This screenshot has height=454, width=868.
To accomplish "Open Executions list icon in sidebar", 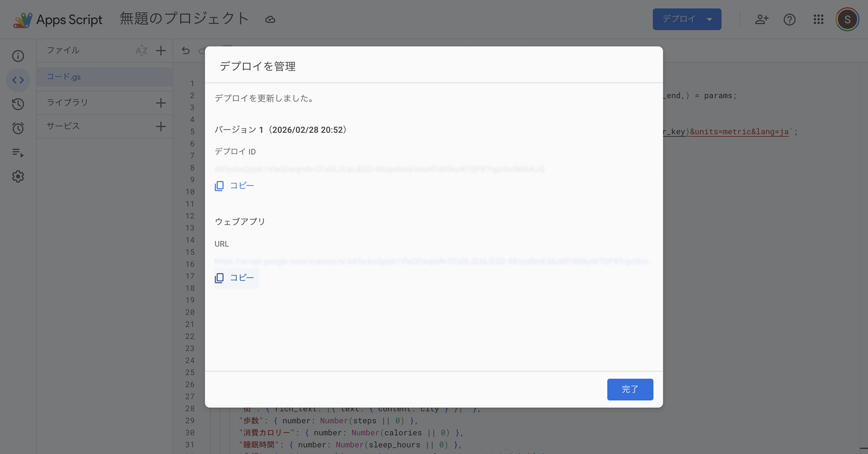I will pos(18,153).
